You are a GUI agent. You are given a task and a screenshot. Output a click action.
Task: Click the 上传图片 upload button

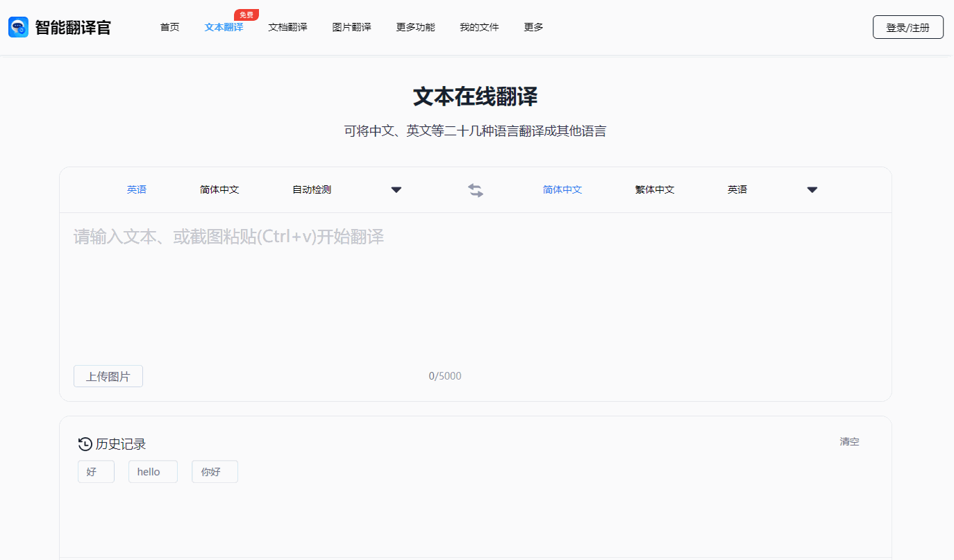coord(108,375)
